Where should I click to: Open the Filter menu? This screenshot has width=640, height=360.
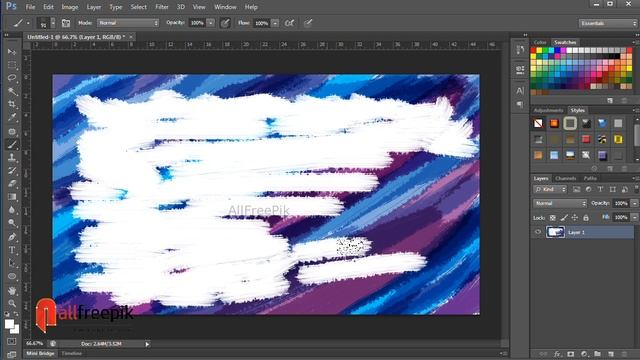pyautogui.click(x=162, y=7)
